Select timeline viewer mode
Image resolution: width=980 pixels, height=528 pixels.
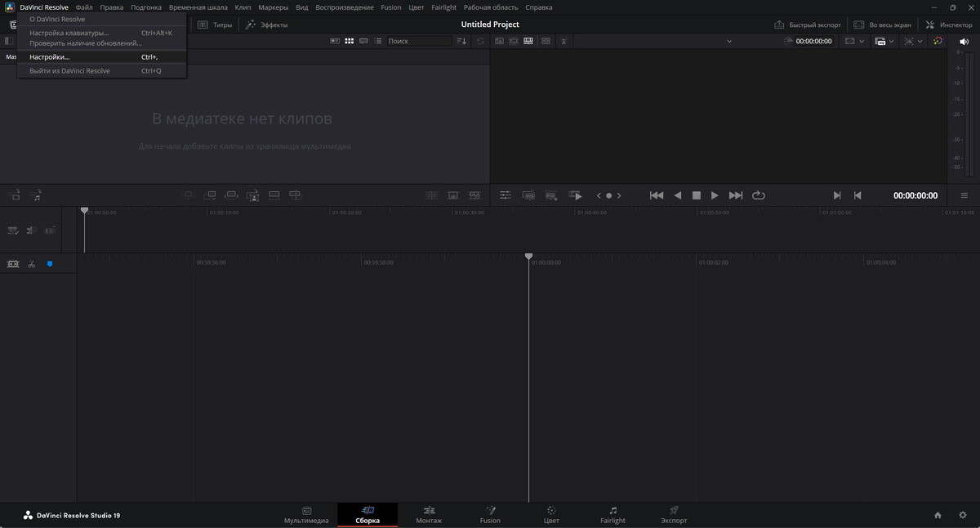pyautogui.click(x=528, y=41)
